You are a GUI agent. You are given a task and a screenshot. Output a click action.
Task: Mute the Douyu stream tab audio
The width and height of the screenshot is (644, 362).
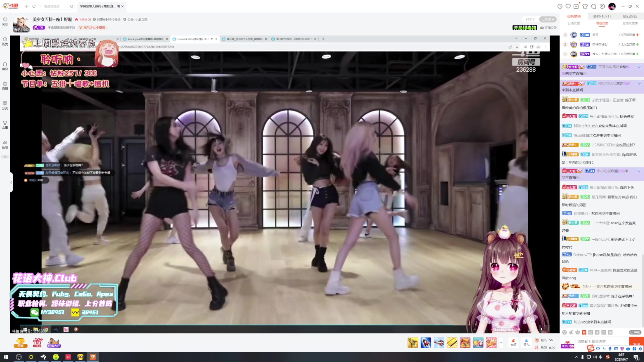118,6
